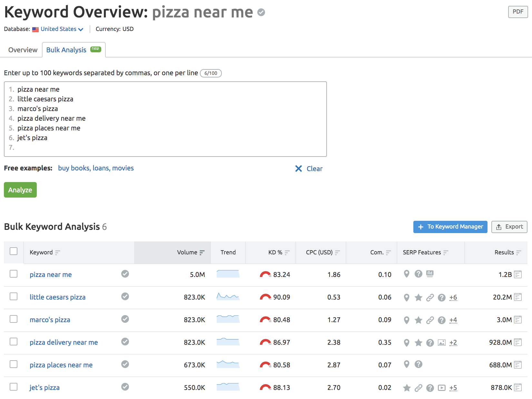Click question mark icon in pizza places near me row

[419, 364]
